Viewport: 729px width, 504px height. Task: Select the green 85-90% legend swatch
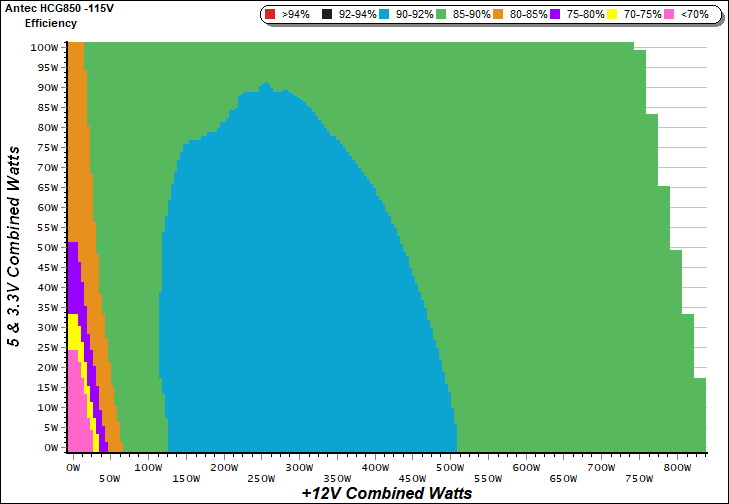440,15
